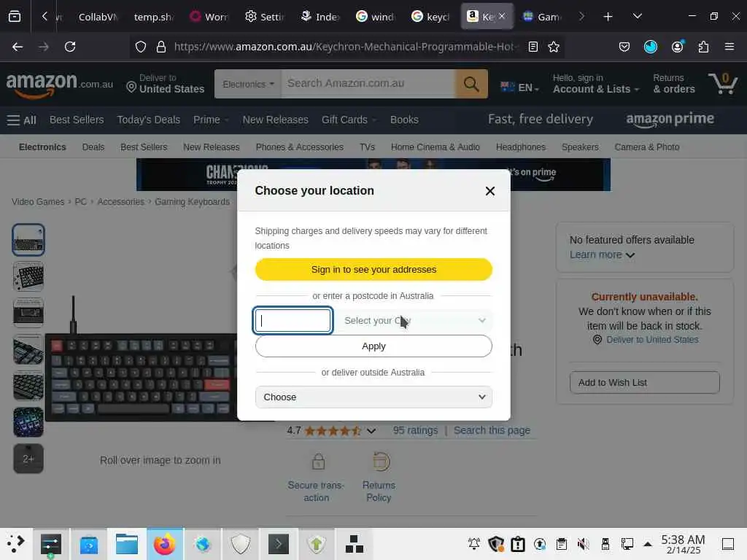Open Headphones subcategory
747x560 pixels.
pyautogui.click(x=521, y=147)
